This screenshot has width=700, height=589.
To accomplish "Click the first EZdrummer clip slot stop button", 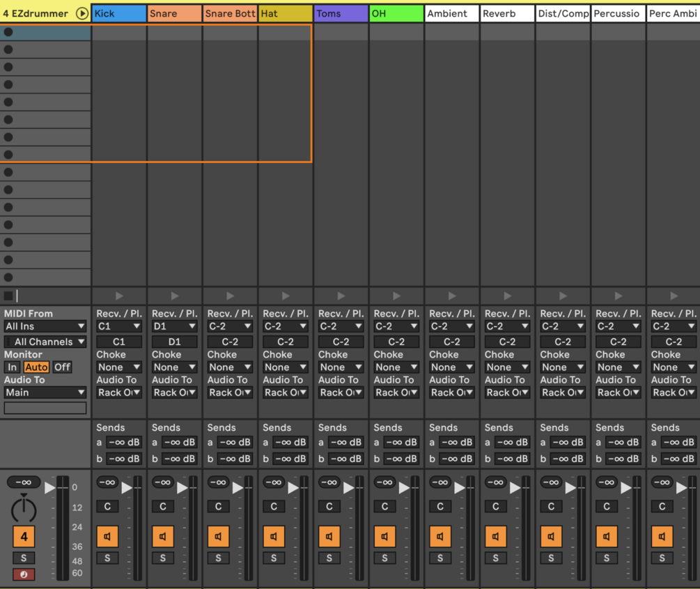I will [8, 32].
